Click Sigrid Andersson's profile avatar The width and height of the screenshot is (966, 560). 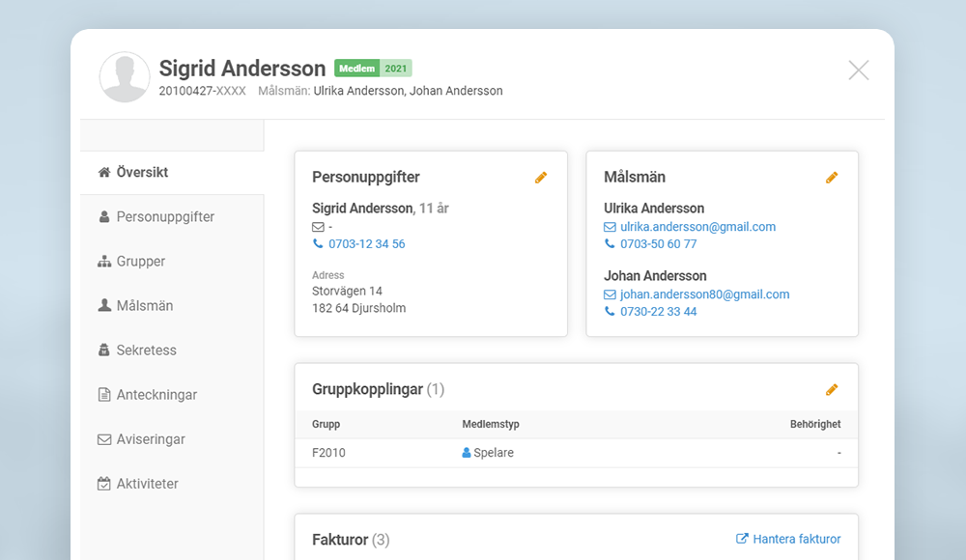coord(125,77)
